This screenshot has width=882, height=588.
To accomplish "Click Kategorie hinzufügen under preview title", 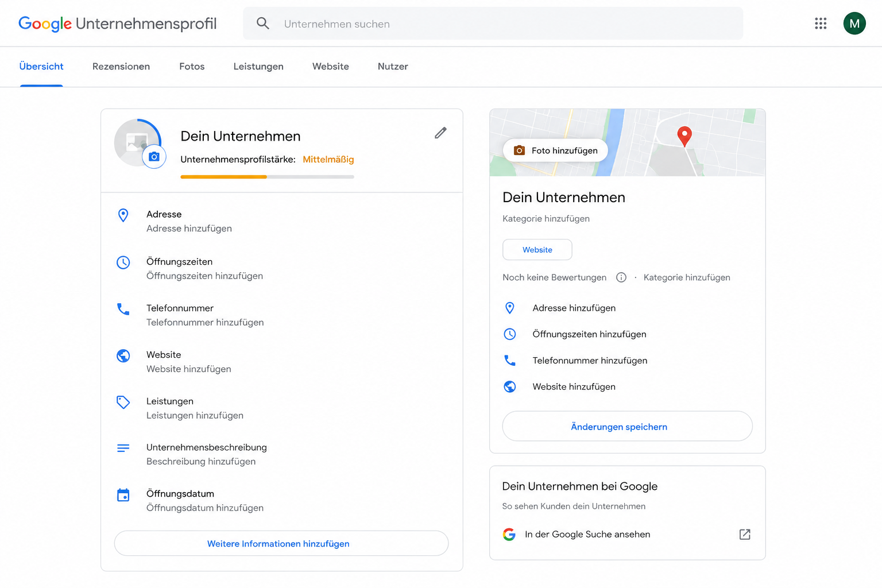I will (546, 219).
